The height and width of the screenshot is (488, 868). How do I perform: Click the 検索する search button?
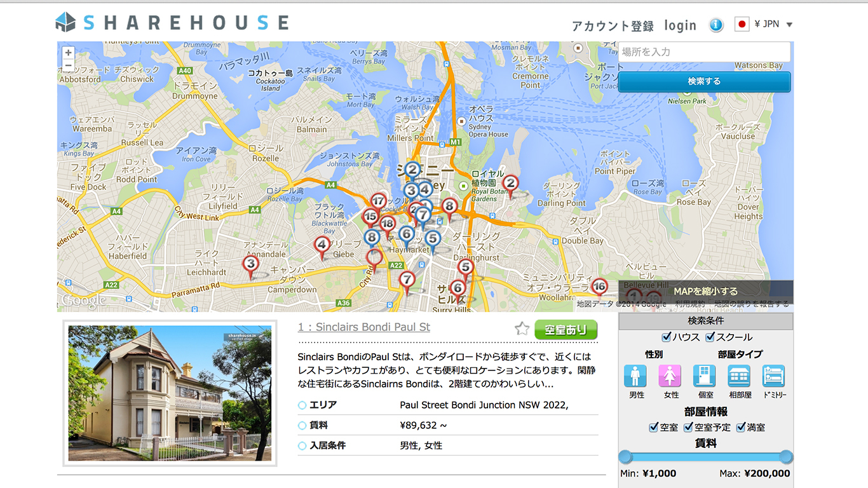[704, 81]
